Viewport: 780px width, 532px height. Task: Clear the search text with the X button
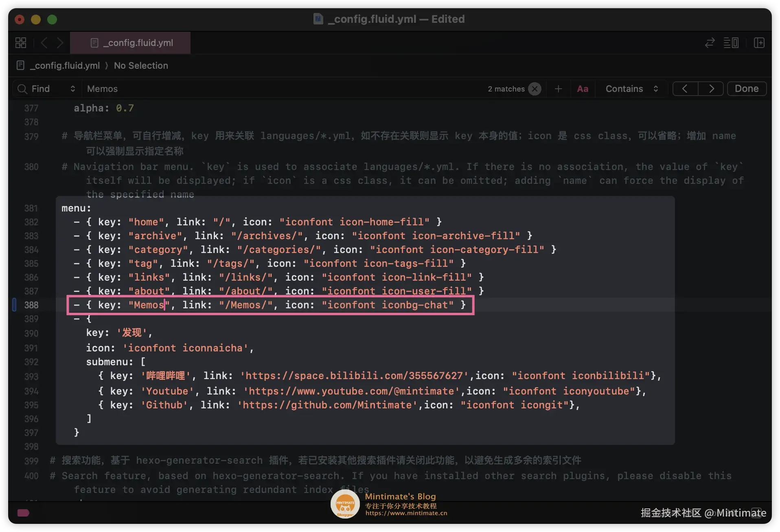coord(535,89)
